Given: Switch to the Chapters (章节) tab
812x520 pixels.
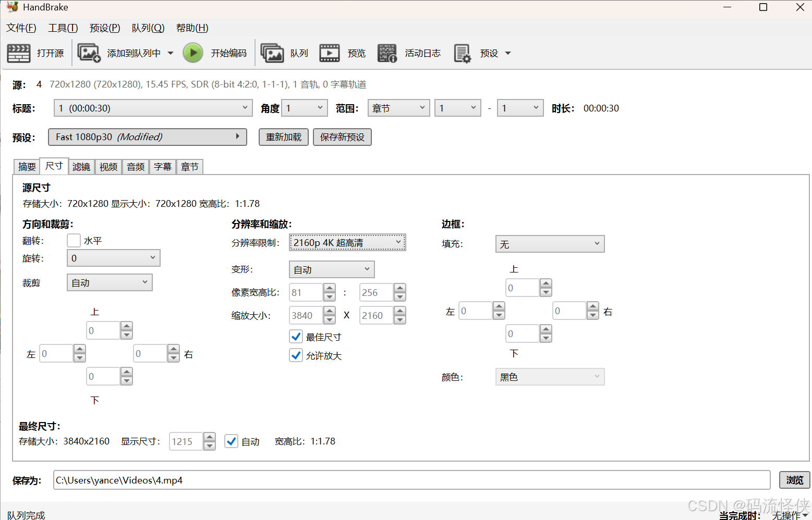Looking at the screenshot, I should pos(190,167).
